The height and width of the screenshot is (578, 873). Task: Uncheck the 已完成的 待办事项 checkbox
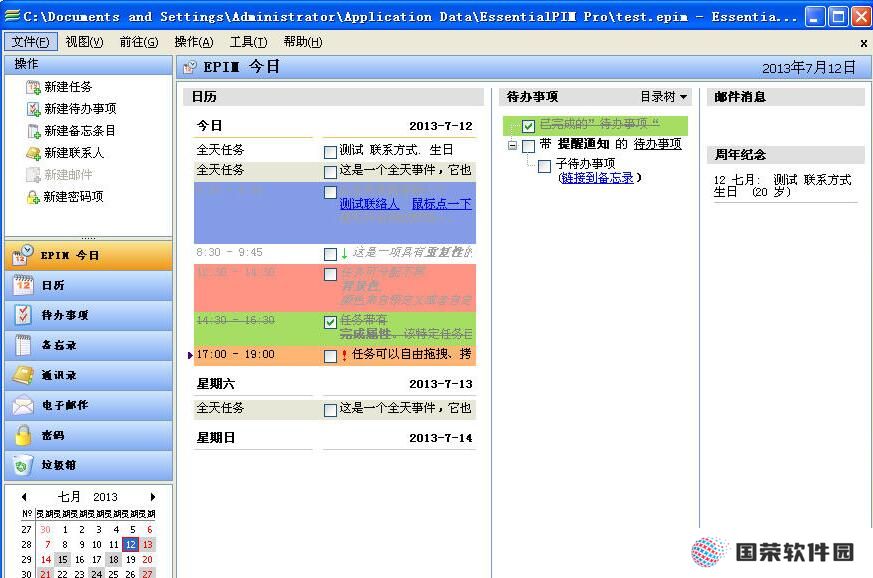(x=528, y=126)
